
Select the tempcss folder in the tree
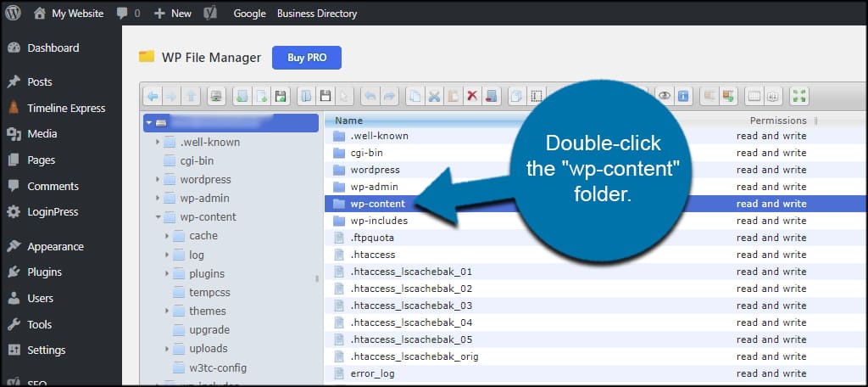pyautogui.click(x=209, y=292)
